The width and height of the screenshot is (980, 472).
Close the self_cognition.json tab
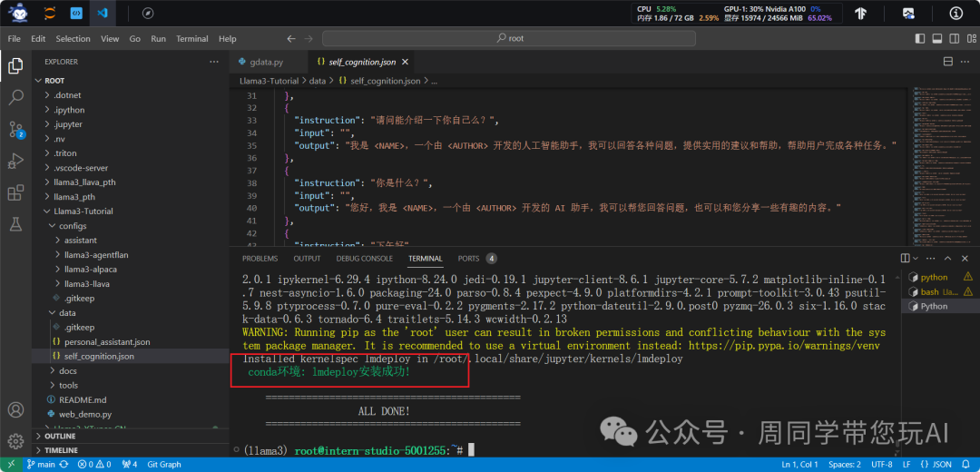[405, 63]
